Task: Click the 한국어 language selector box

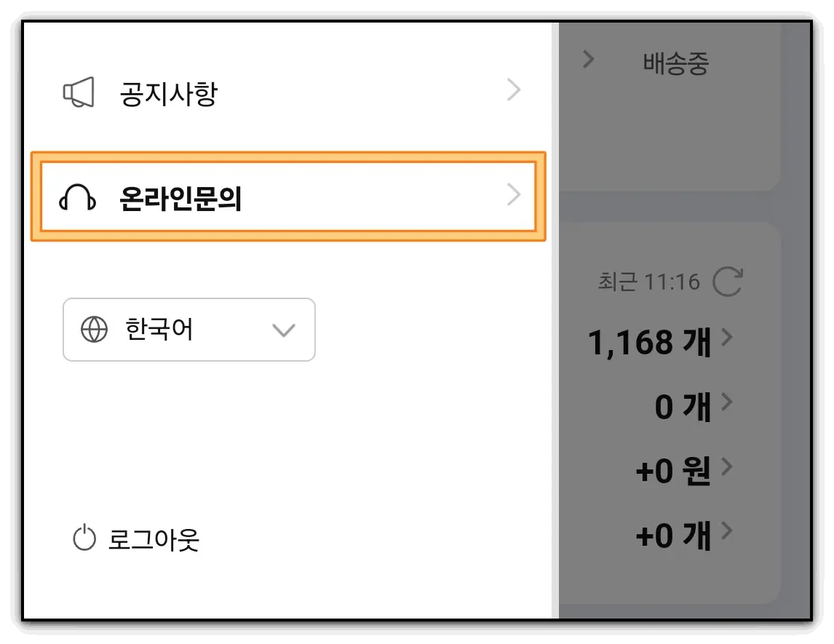Action: [x=188, y=330]
